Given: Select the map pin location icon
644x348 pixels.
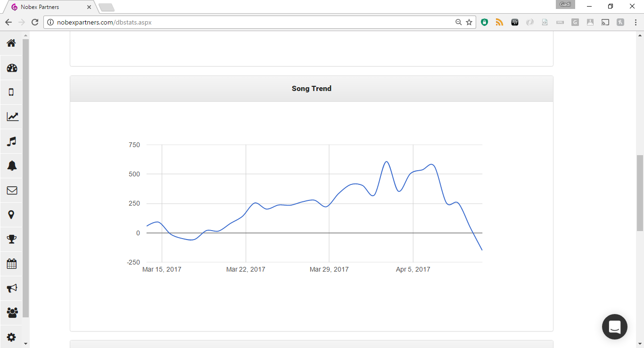Looking at the screenshot, I should coord(11,215).
